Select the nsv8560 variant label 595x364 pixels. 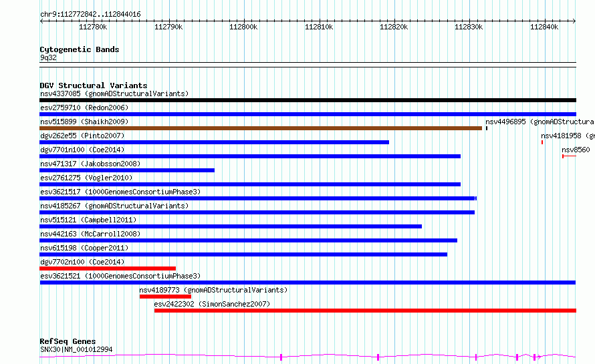pos(576,150)
